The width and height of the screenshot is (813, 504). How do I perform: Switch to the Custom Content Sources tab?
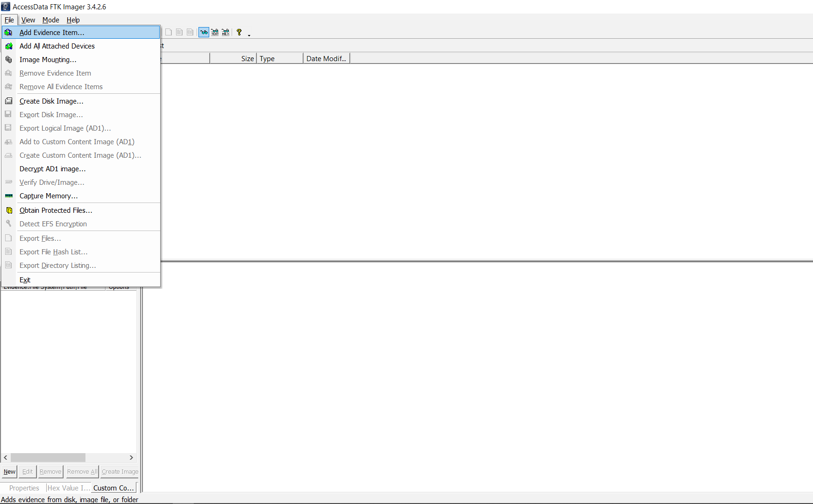(x=113, y=488)
